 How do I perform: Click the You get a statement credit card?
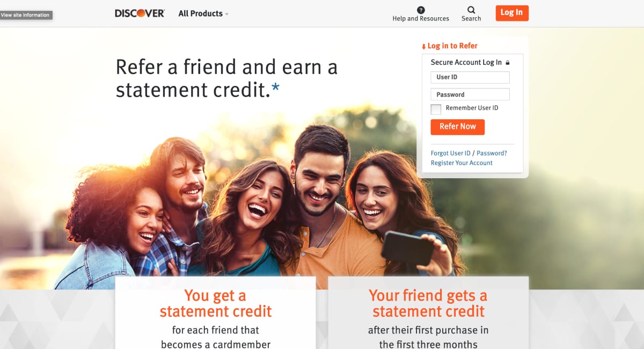point(215,312)
